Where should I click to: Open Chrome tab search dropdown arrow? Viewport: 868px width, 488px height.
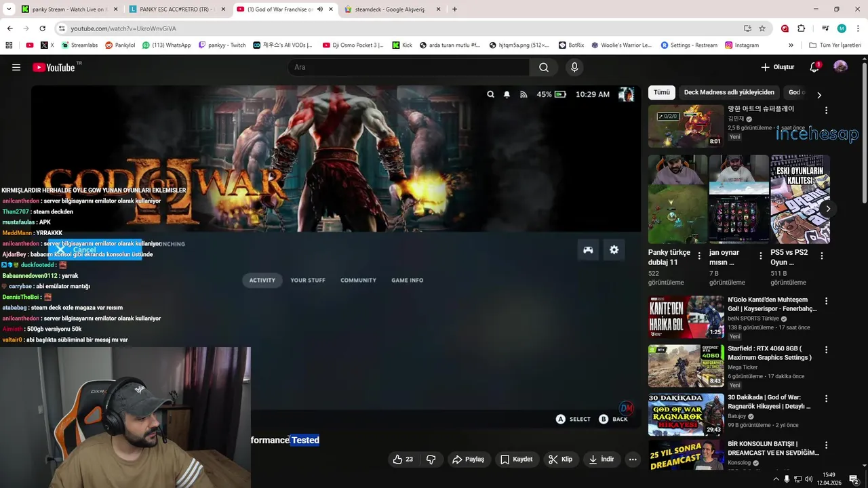coord(9,9)
